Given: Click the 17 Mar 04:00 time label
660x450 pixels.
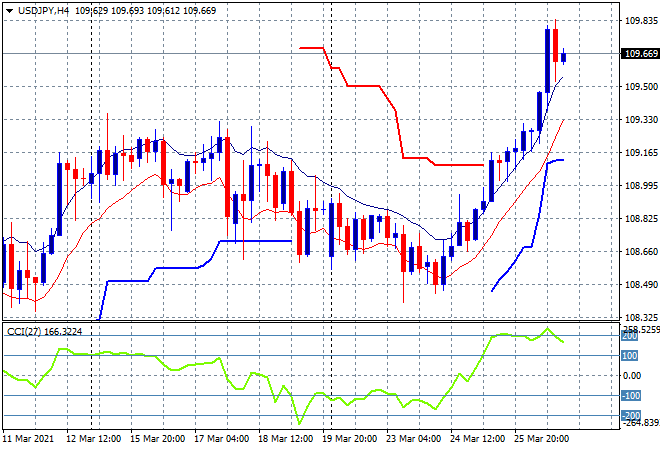Looking at the screenshot, I should 221,439.
